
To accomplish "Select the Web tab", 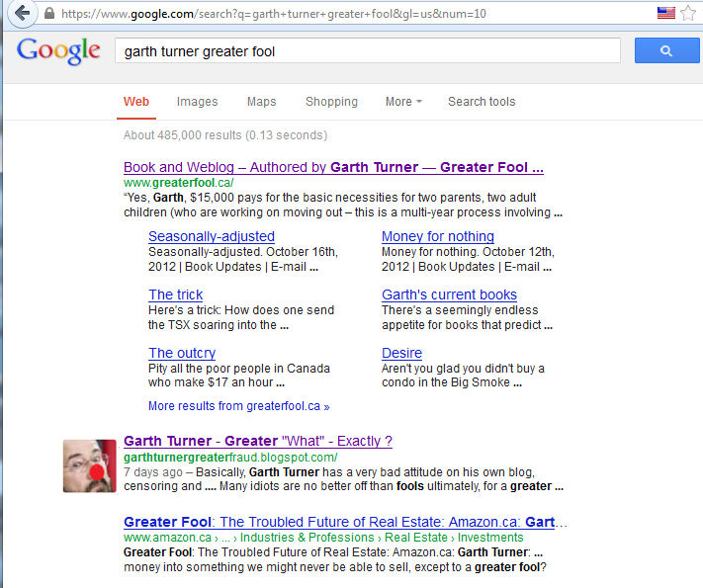I will (136, 102).
